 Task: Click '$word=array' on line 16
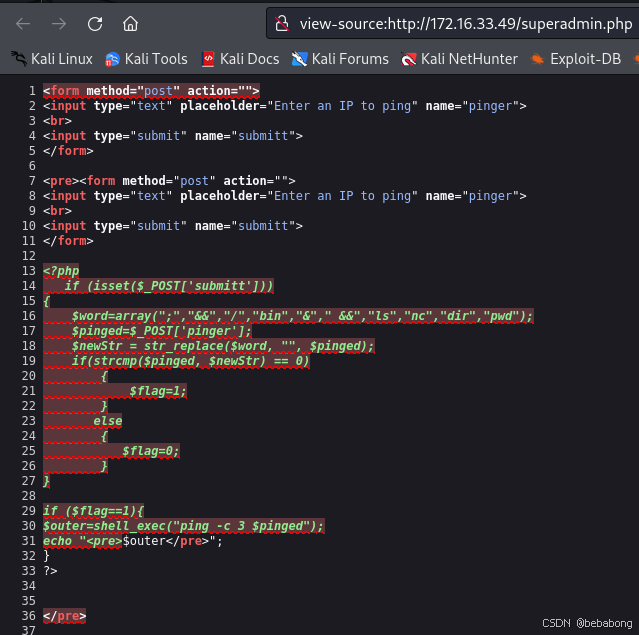[x=111, y=316]
